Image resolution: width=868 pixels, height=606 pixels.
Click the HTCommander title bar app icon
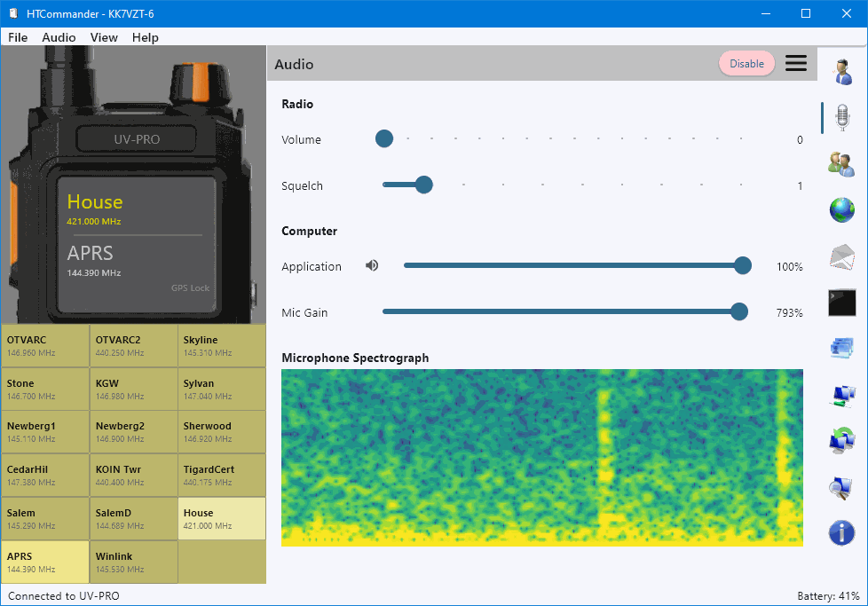click(x=13, y=13)
